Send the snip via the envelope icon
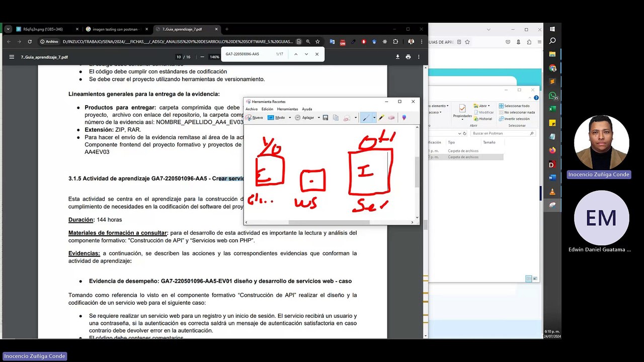 click(x=346, y=118)
